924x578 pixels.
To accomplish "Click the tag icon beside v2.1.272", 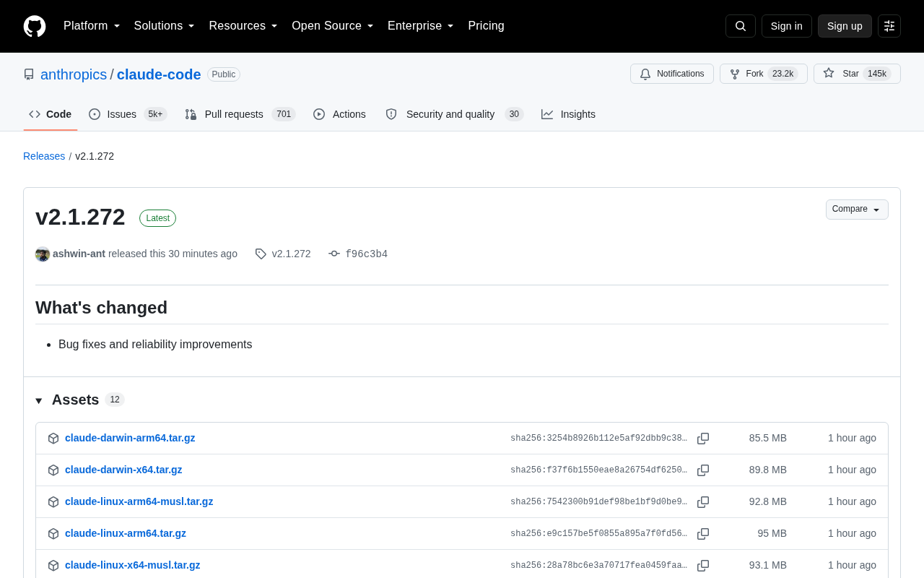I will (261, 254).
